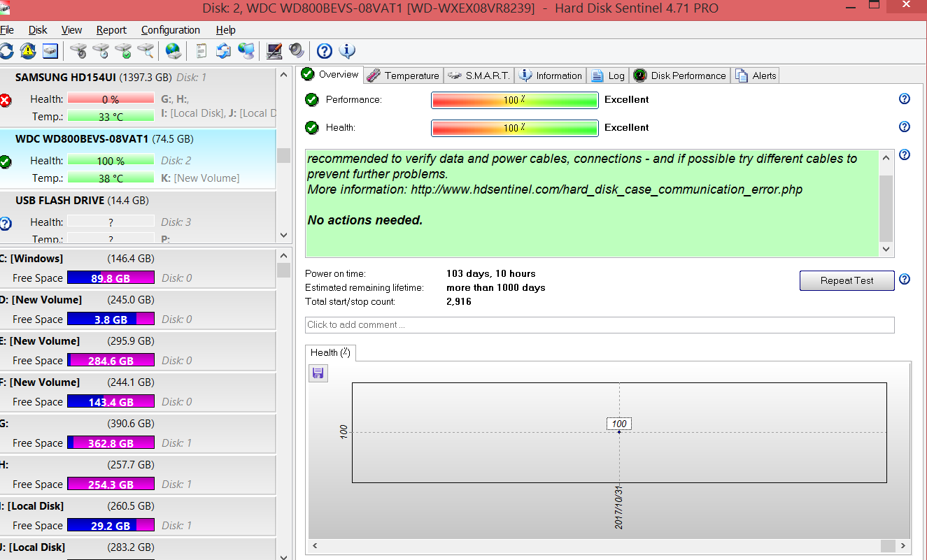
Task: Open the Report menu
Action: 111,30
